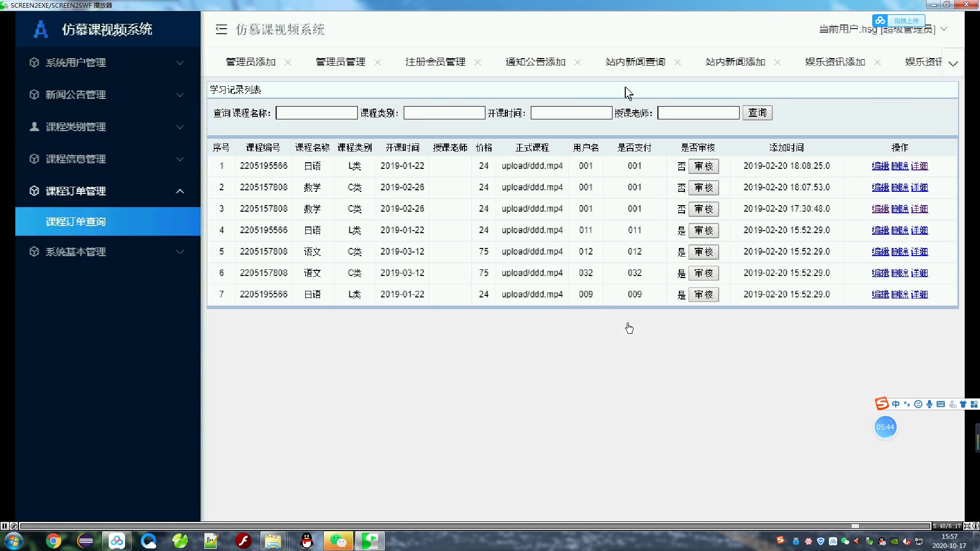Image resolution: width=980 pixels, height=551 pixels.
Task: Click 编辑 link in row 6
Action: [x=880, y=273]
